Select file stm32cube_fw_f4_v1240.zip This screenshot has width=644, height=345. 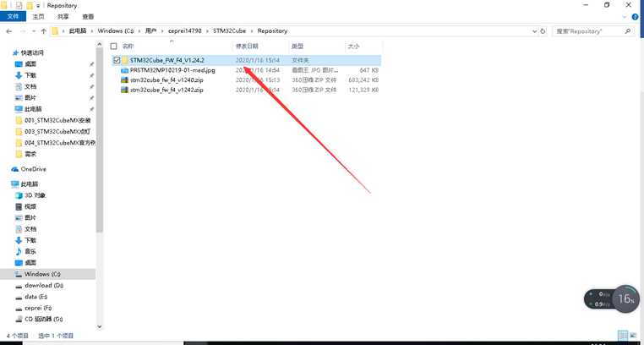[166, 80]
